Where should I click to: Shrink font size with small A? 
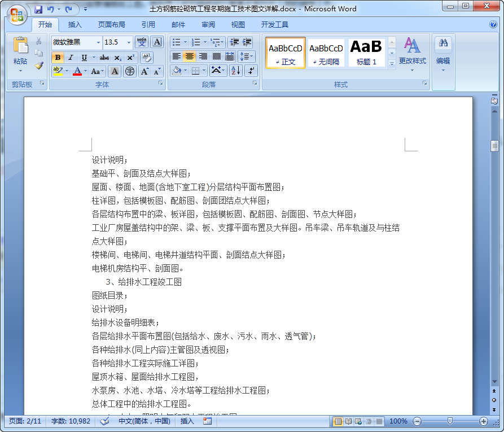click(156, 71)
